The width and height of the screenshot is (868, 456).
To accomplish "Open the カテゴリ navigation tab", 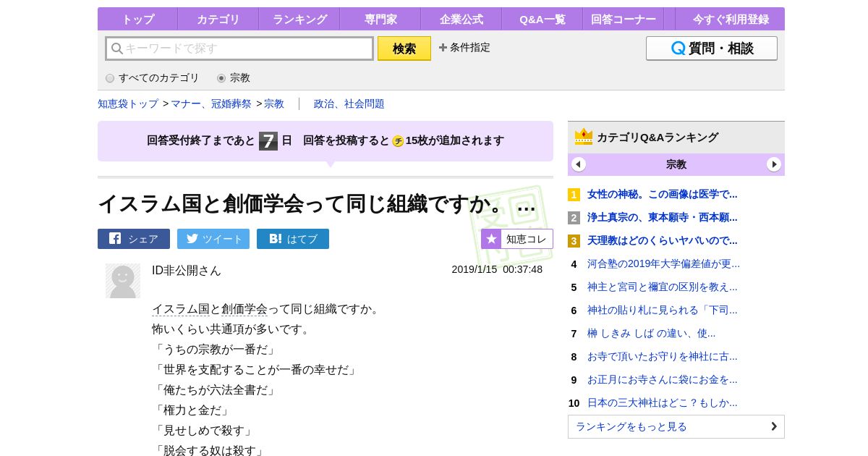I will pyautogui.click(x=218, y=20).
